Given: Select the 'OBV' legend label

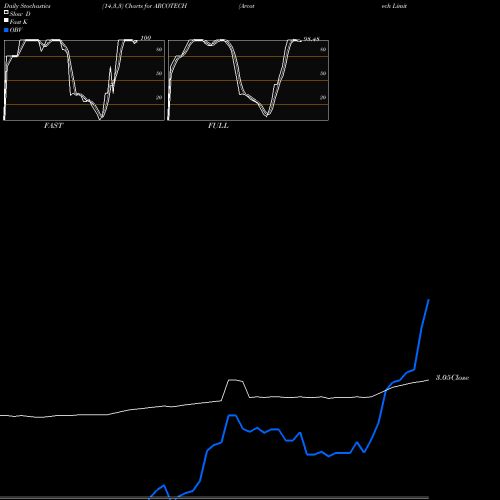Looking at the screenshot, I should 16,30.
